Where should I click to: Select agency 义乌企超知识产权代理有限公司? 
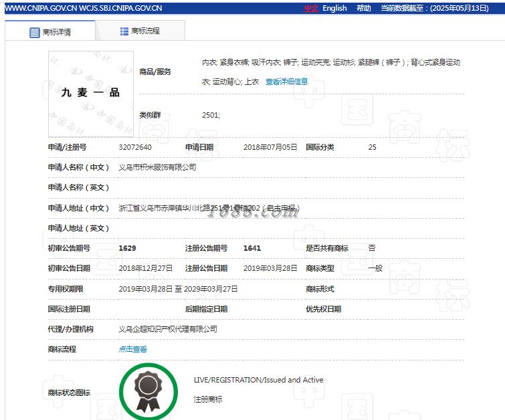168,329
